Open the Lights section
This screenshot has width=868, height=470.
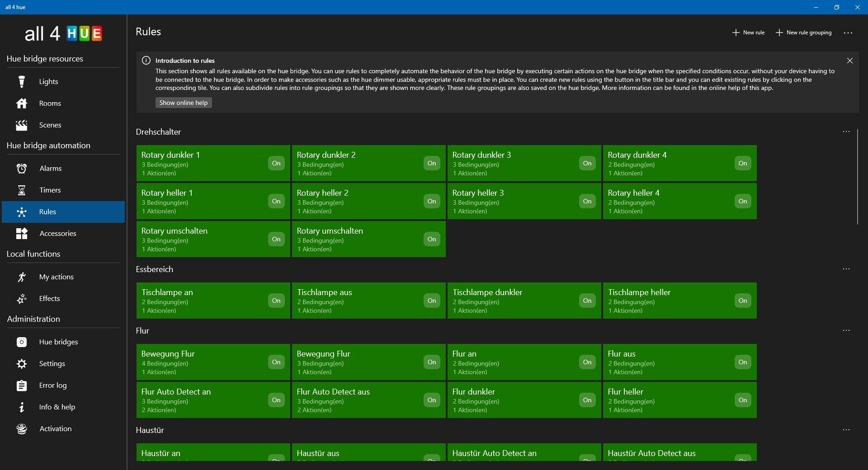[48, 81]
